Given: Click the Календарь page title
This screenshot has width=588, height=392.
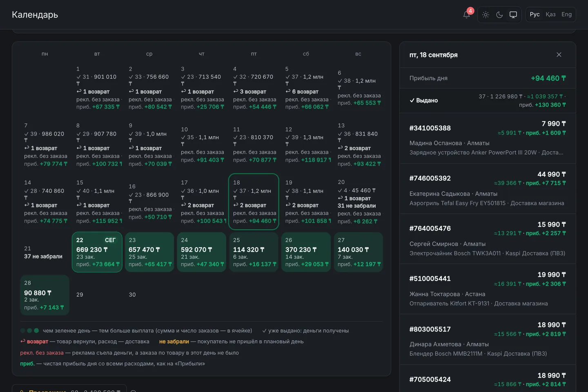Looking at the screenshot, I should [35, 15].
